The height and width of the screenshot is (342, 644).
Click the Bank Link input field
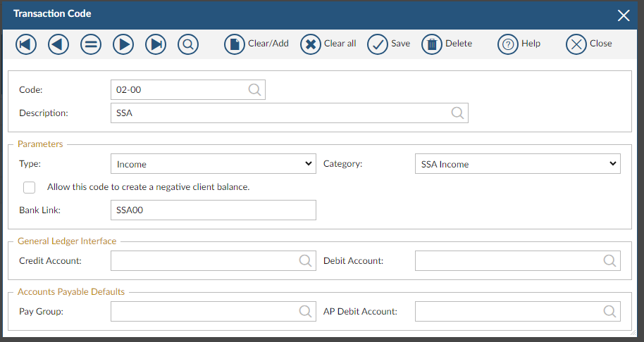point(213,210)
